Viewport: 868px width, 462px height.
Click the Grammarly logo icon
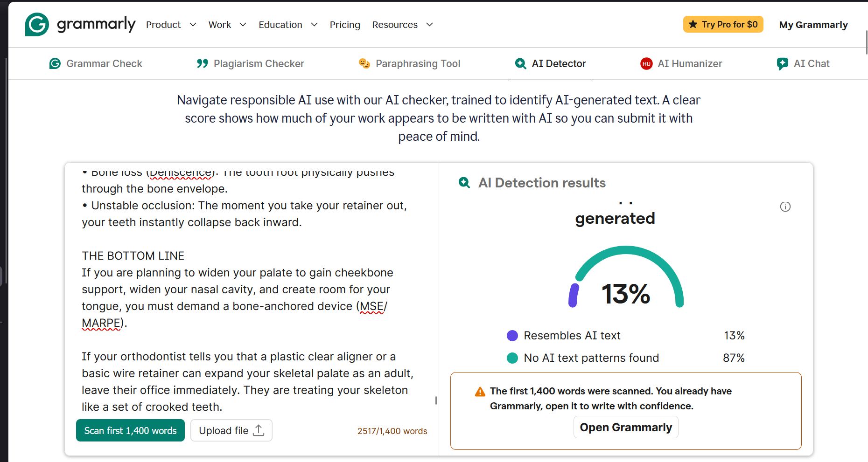(37, 24)
